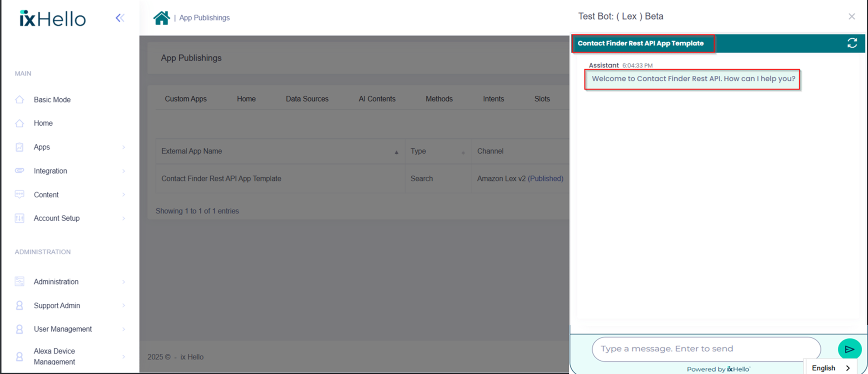Expand Alexa Device Management submenu chevron
868x374 pixels.
(124, 357)
